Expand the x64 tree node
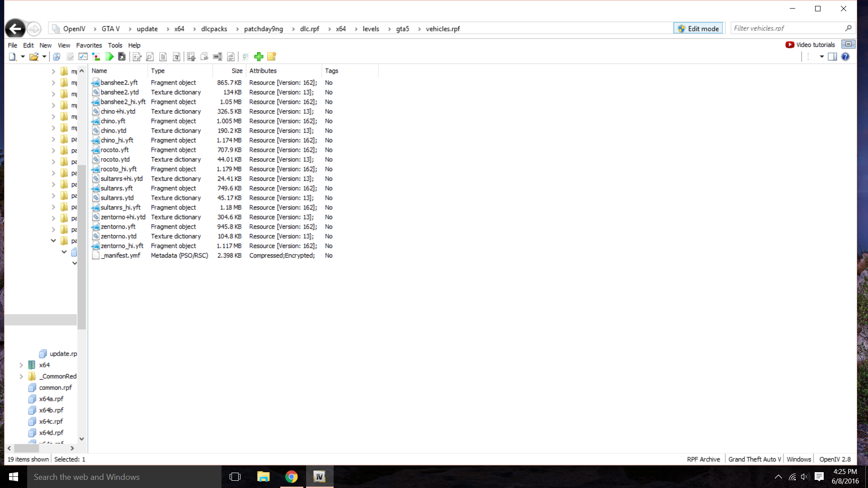868x488 pixels. click(x=21, y=365)
